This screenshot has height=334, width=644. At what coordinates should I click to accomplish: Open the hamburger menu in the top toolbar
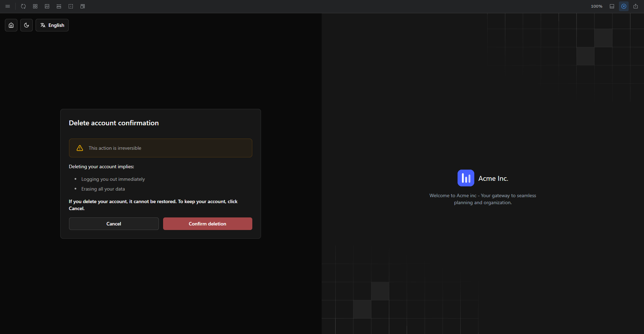pos(8,6)
